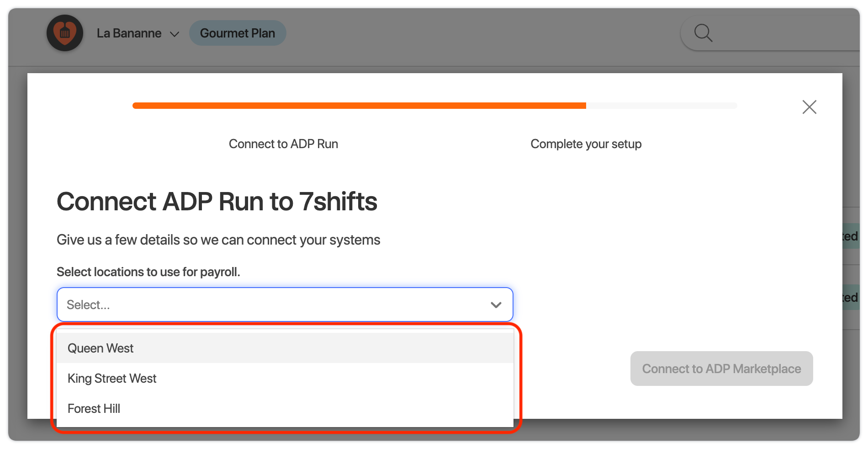Choose King Street West location

pos(285,378)
